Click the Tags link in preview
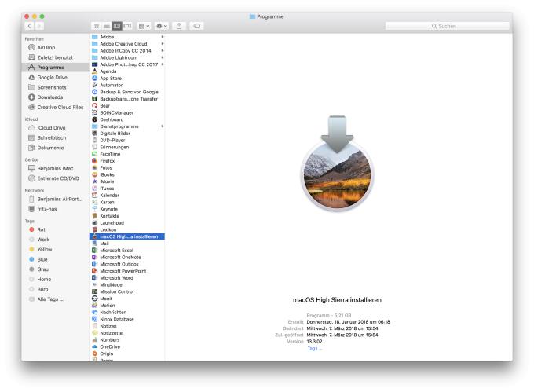The image size is (534, 392). point(314,349)
